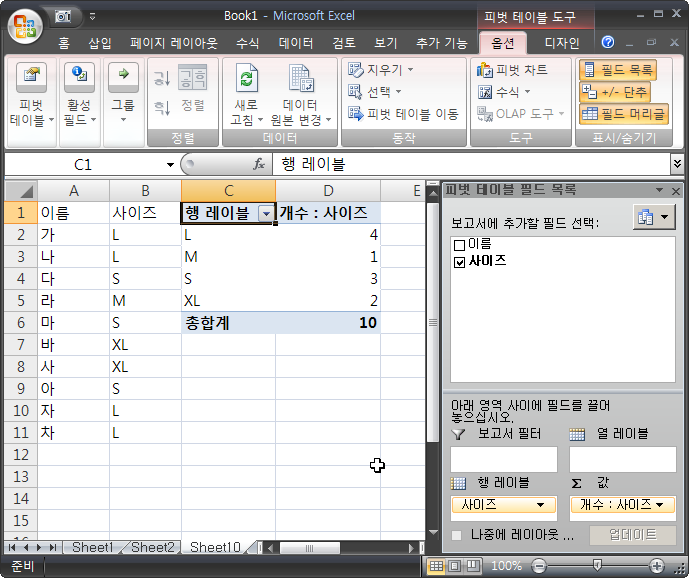The image size is (689, 578).
Task: Open the PivotTable (피벗 테이블) options button
Action: (x=31, y=96)
